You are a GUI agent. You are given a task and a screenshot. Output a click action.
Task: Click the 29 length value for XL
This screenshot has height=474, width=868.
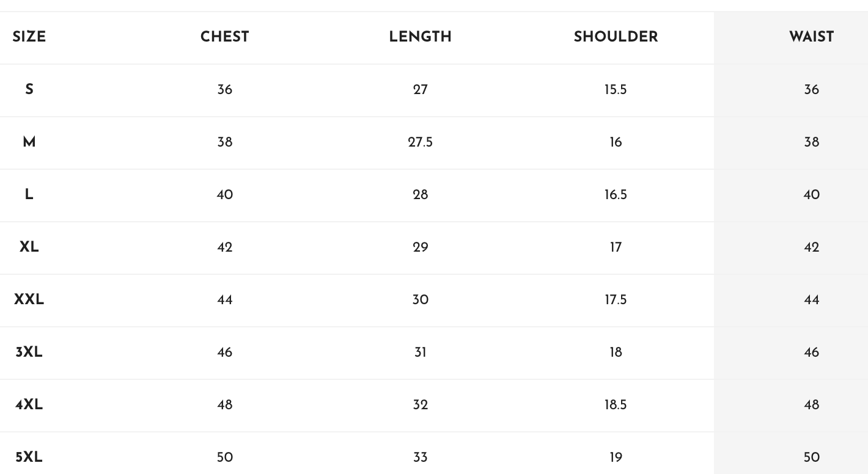coord(420,247)
